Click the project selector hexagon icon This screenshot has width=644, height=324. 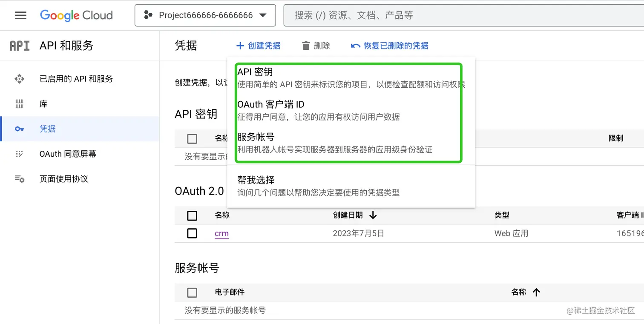148,15
